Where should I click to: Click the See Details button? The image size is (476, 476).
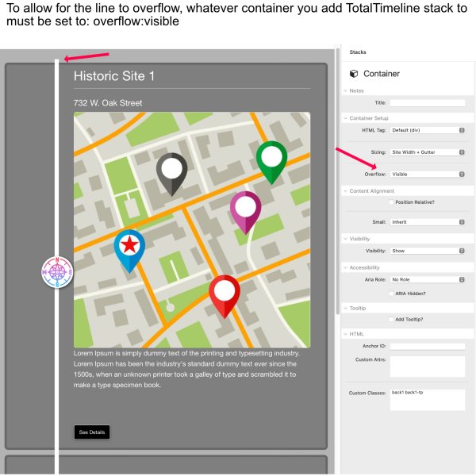[91, 432]
